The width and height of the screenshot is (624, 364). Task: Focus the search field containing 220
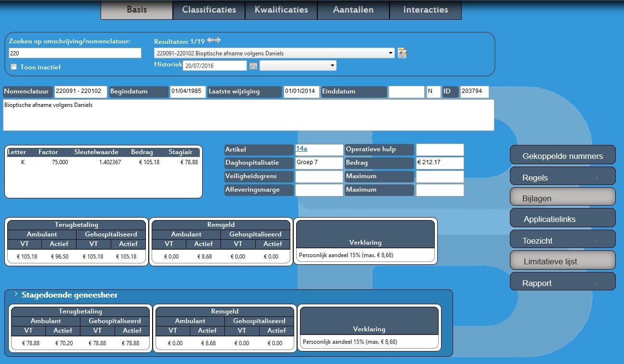(x=75, y=53)
